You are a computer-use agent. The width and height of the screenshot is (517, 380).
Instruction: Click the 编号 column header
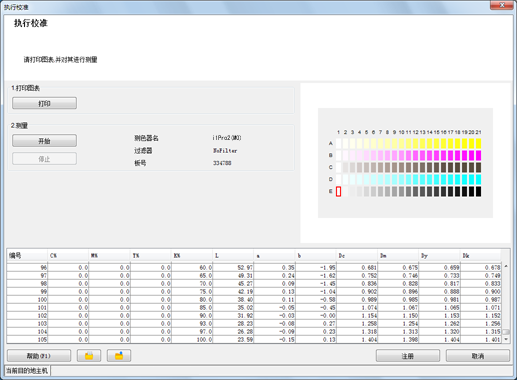(x=27, y=256)
